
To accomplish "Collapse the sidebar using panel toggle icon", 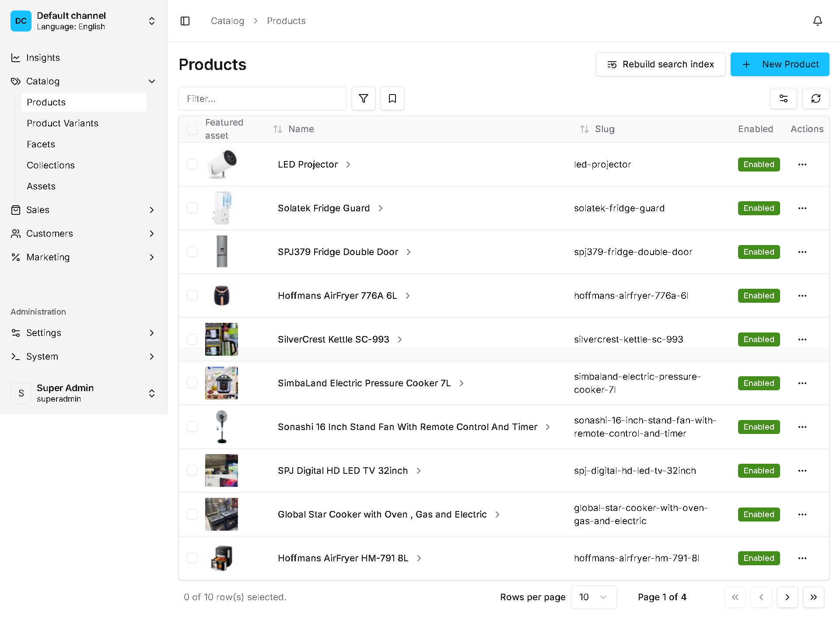I will [x=185, y=21].
